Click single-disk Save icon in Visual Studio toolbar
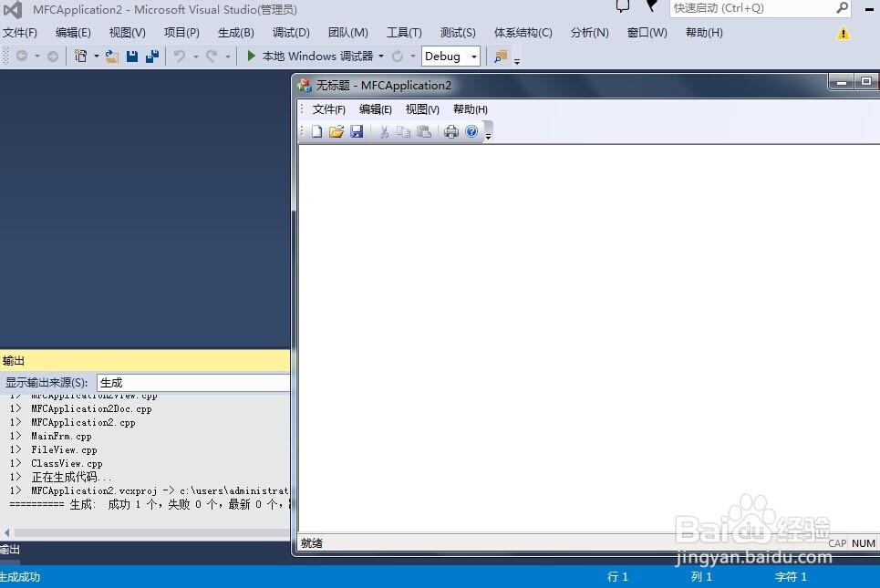880x588 pixels. 132,57
